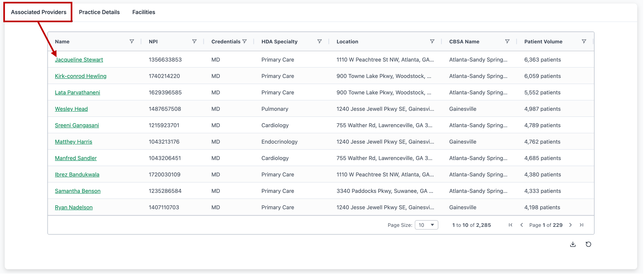Jump to the last page arrow
Screen dimensions: 644x274
point(581,225)
